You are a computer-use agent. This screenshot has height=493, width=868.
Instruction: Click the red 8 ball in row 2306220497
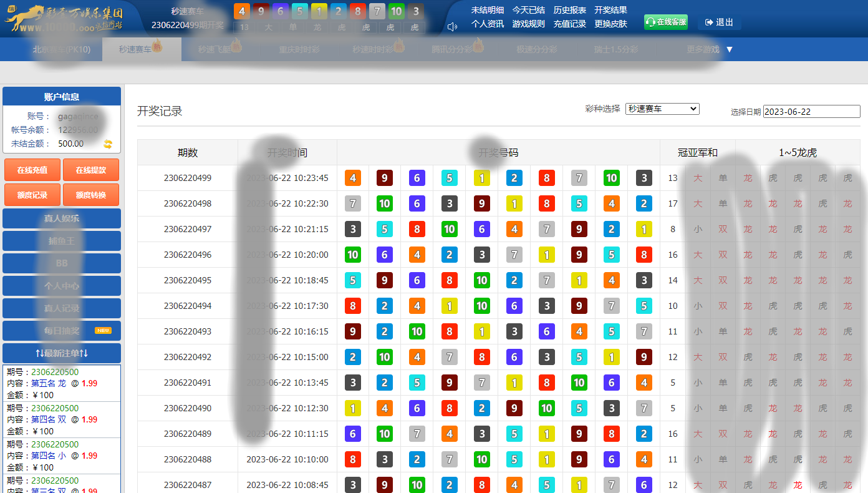(417, 229)
